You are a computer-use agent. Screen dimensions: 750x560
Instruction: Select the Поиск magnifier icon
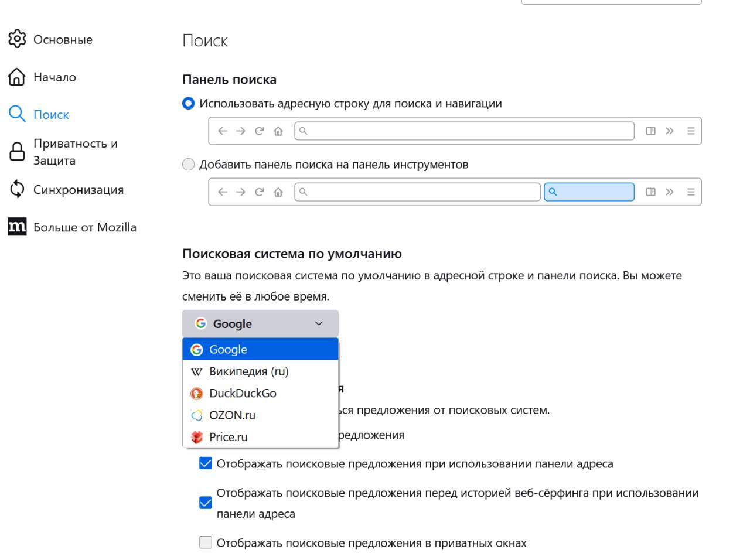[17, 114]
